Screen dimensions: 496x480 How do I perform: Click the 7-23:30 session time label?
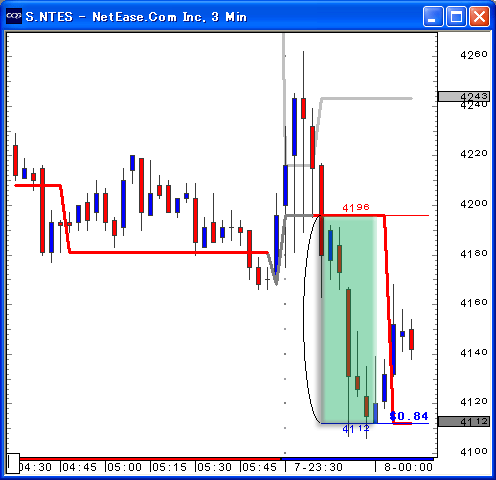coord(318,467)
